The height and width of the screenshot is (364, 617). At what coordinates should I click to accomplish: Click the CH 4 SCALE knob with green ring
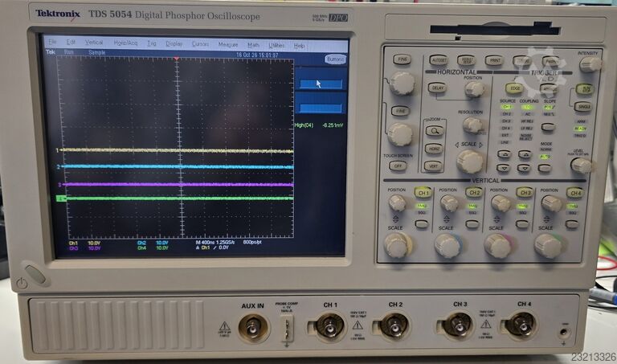click(x=548, y=246)
